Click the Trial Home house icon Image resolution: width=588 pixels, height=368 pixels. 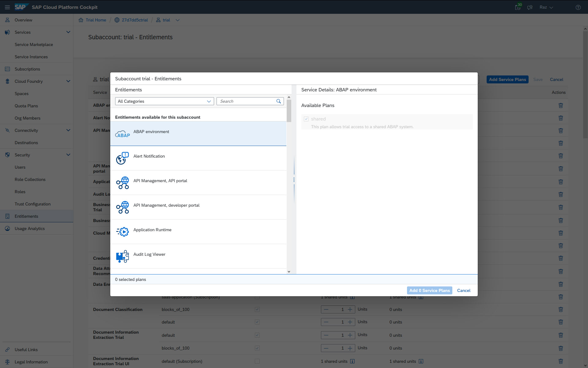coord(81,20)
